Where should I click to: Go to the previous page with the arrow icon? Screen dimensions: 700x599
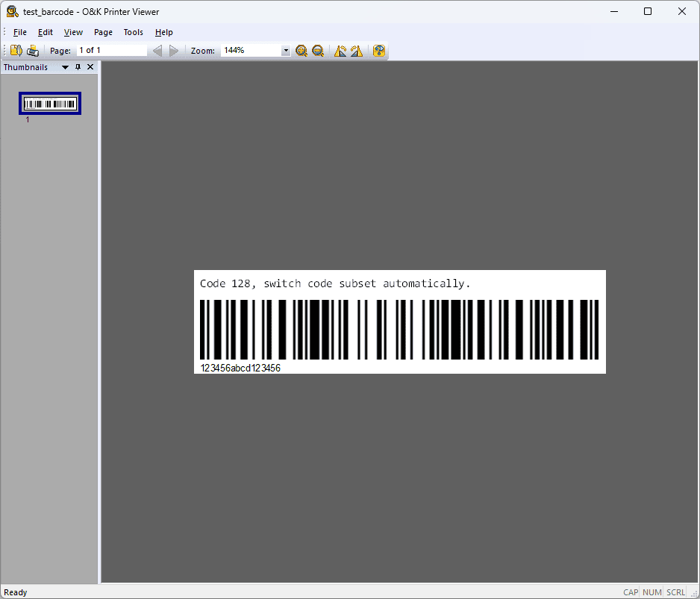(x=157, y=51)
